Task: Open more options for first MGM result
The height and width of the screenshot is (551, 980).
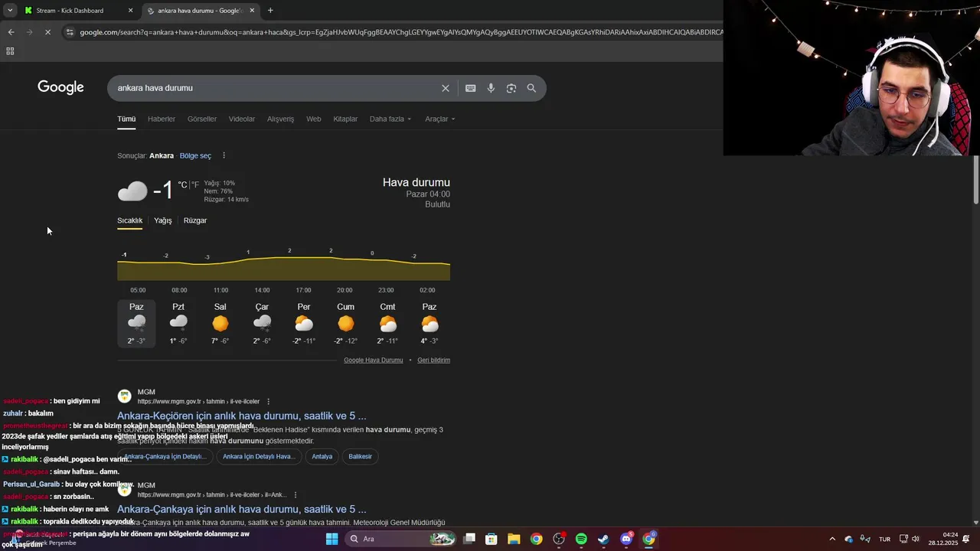Action: point(268,401)
